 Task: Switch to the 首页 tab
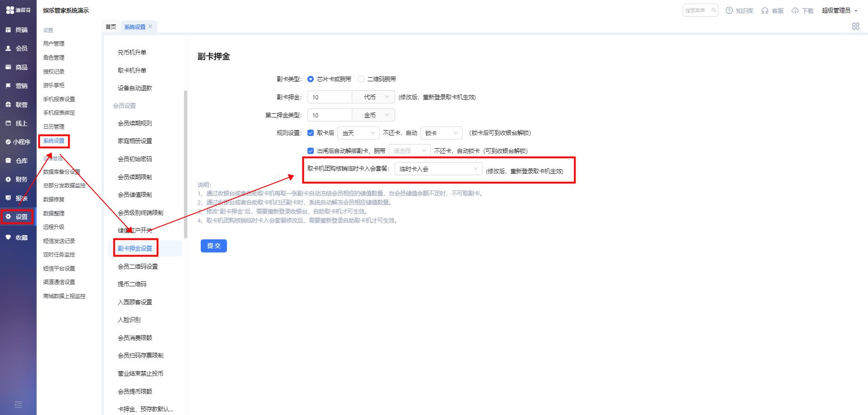[111, 27]
